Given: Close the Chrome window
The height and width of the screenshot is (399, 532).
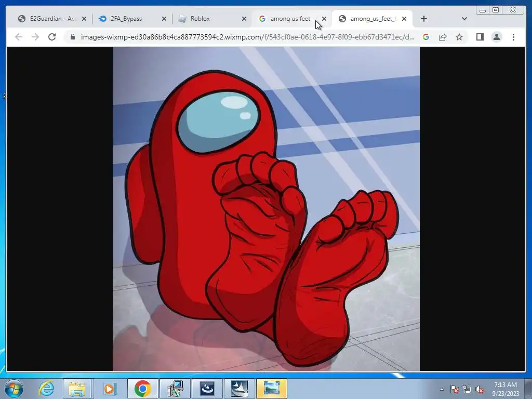Looking at the screenshot, I should pos(513,10).
